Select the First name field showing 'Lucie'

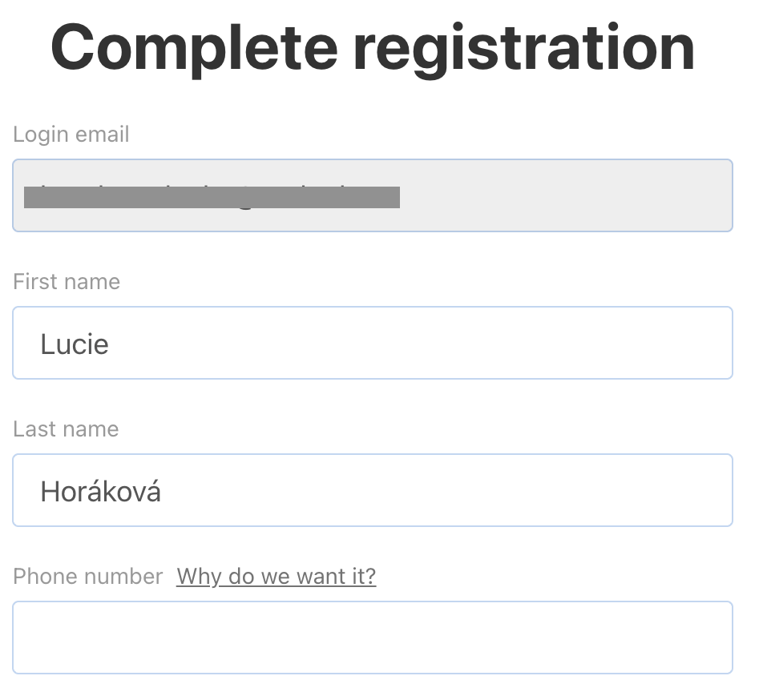373,343
